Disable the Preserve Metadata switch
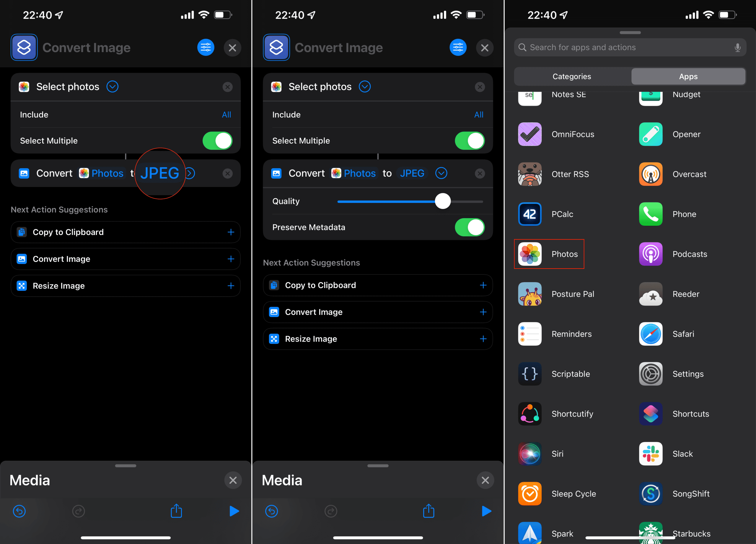The width and height of the screenshot is (756, 544). tap(469, 227)
